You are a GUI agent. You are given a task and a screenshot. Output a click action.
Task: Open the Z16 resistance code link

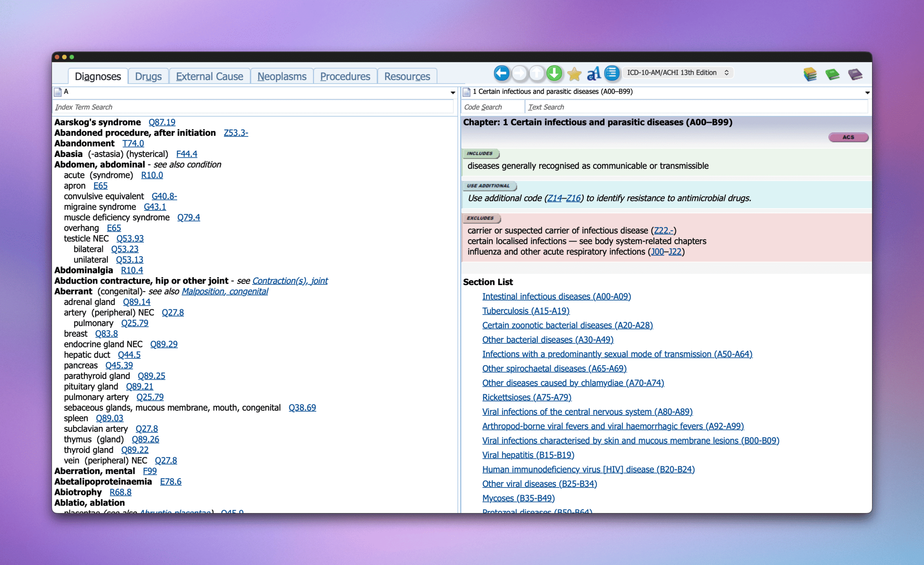(x=573, y=198)
